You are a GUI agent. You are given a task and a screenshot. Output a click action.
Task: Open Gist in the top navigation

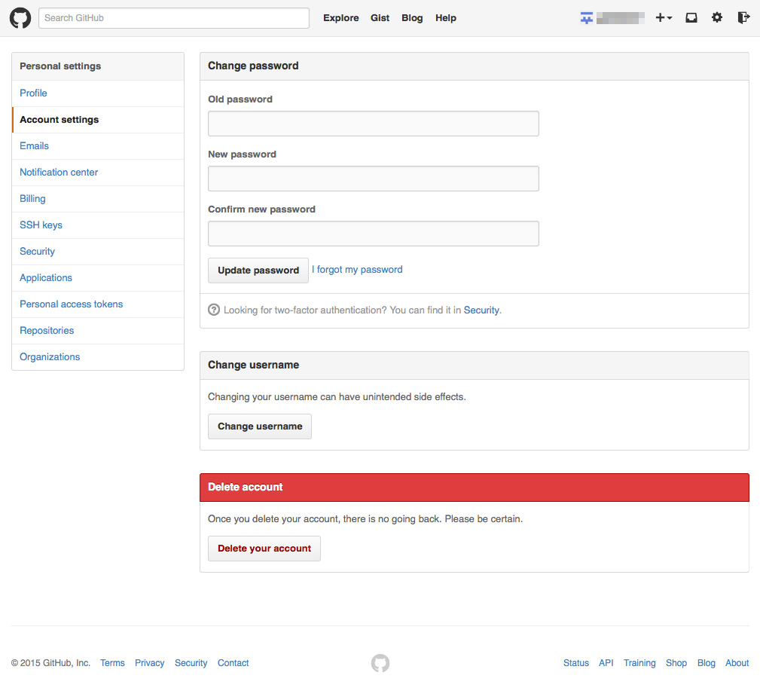pyautogui.click(x=380, y=18)
